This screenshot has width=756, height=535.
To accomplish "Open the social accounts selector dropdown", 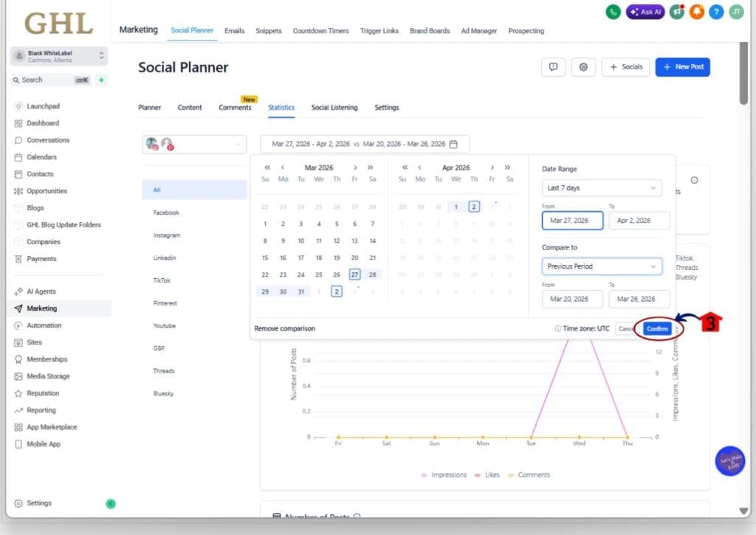I will (194, 145).
